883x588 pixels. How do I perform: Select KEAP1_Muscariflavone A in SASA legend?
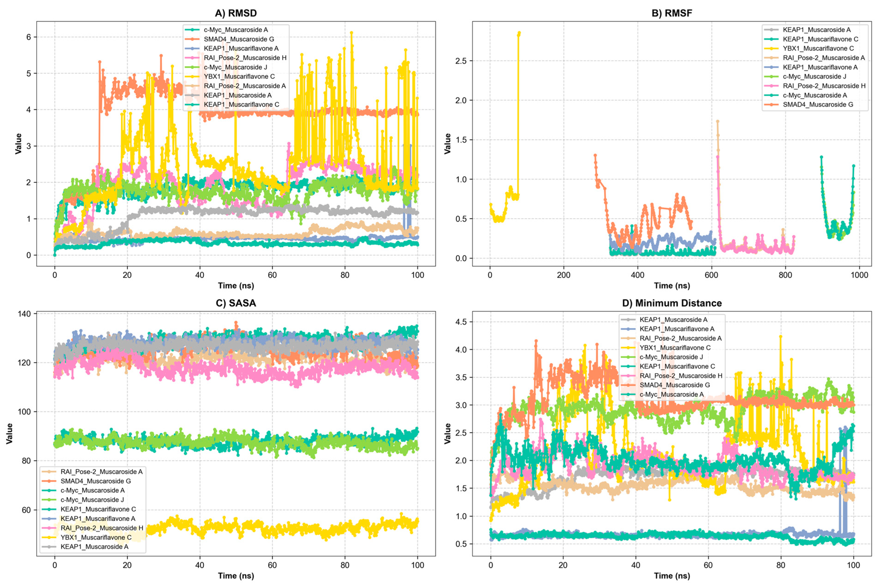pos(98,519)
